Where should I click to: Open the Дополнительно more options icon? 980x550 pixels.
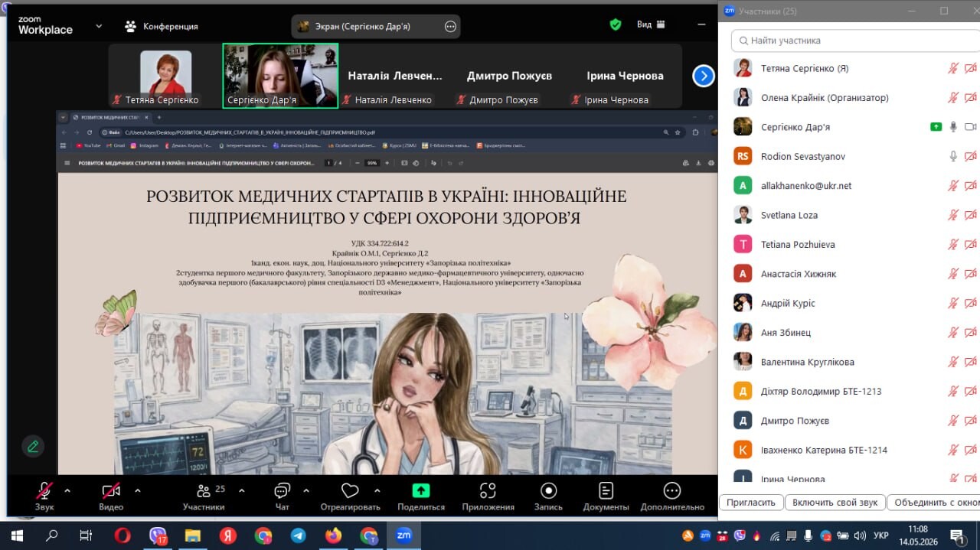[x=672, y=490]
